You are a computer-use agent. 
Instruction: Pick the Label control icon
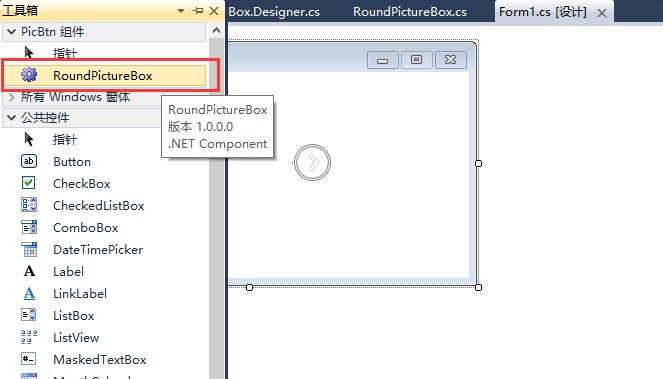click(x=29, y=271)
